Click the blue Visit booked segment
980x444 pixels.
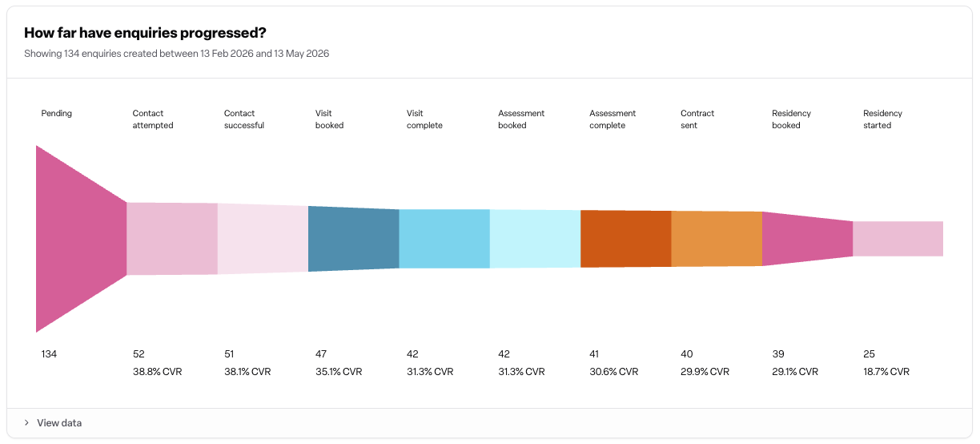(x=354, y=239)
